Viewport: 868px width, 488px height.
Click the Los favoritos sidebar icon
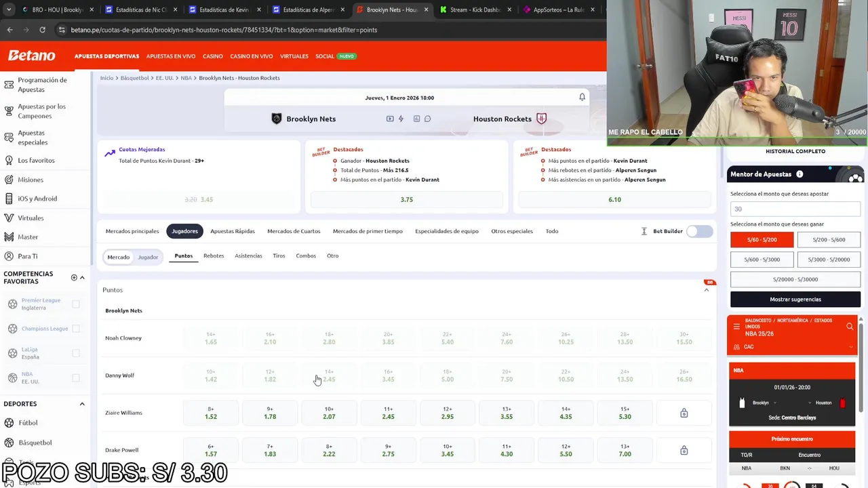tap(9, 161)
